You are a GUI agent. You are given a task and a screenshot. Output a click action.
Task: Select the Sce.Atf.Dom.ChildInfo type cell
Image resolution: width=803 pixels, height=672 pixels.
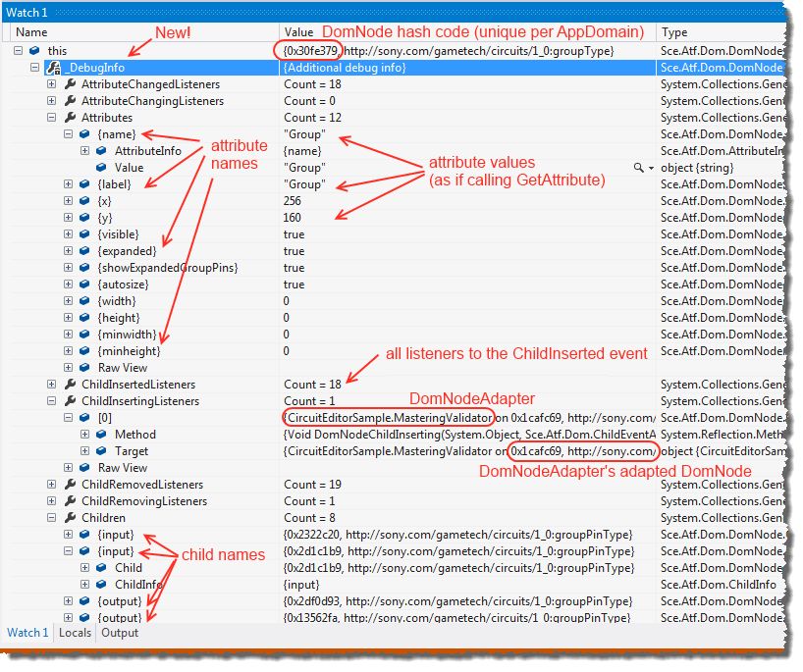(721, 584)
